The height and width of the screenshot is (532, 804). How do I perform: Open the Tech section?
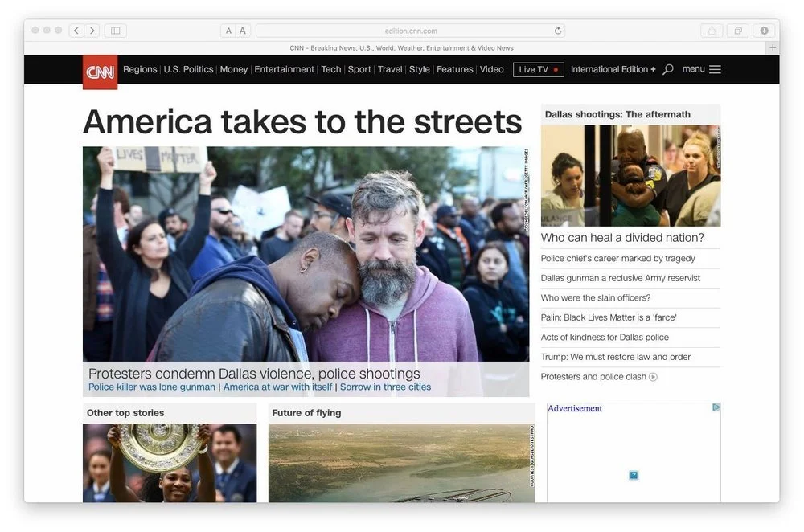[x=330, y=69]
